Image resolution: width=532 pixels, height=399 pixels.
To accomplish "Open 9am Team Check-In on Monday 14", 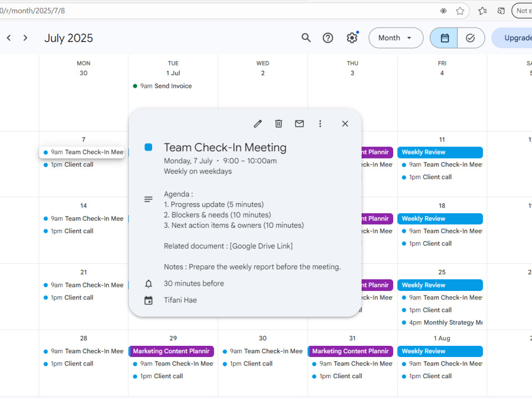I will [83, 219].
